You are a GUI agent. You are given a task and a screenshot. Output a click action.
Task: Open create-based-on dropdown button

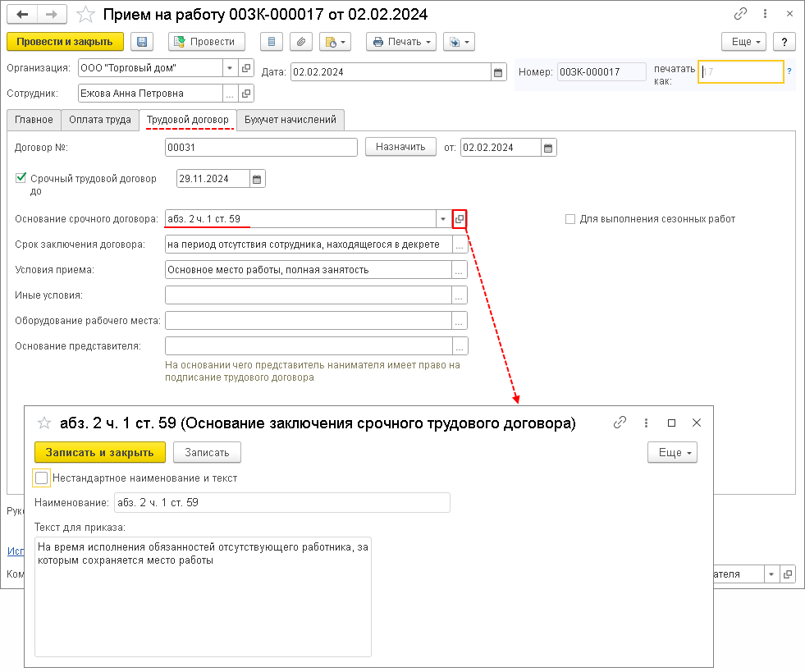tap(335, 42)
